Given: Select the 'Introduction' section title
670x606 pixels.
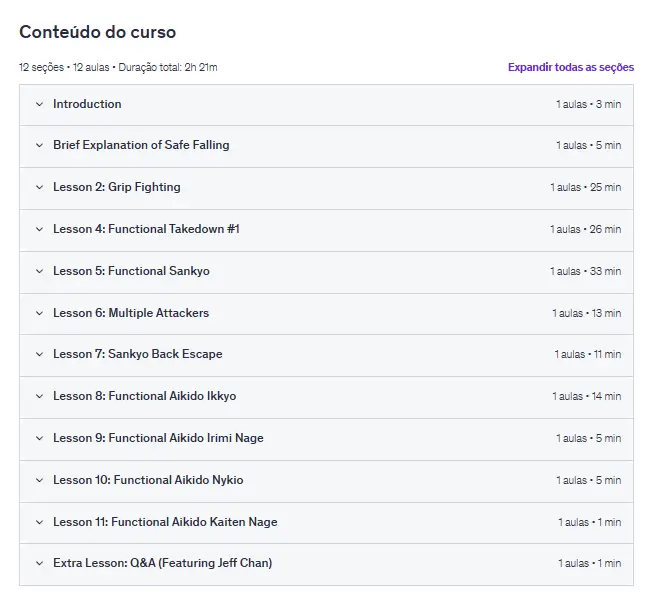Looking at the screenshot, I should point(87,104).
